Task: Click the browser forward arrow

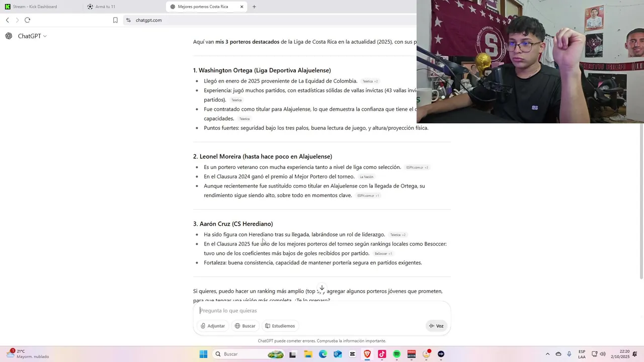Action: (17, 20)
